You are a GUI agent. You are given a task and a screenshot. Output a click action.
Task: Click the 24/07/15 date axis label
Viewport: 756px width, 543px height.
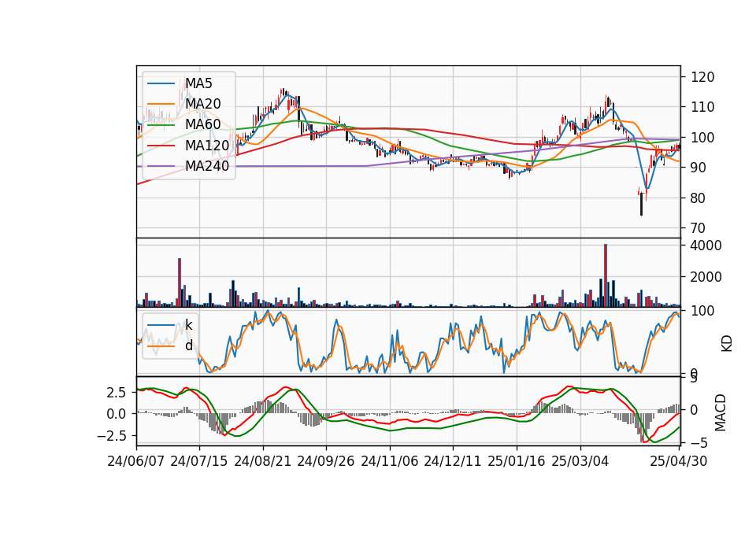point(199,461)
